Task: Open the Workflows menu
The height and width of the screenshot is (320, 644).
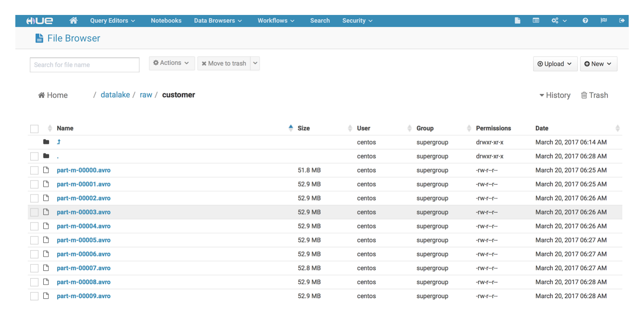Action: point(276,21)
